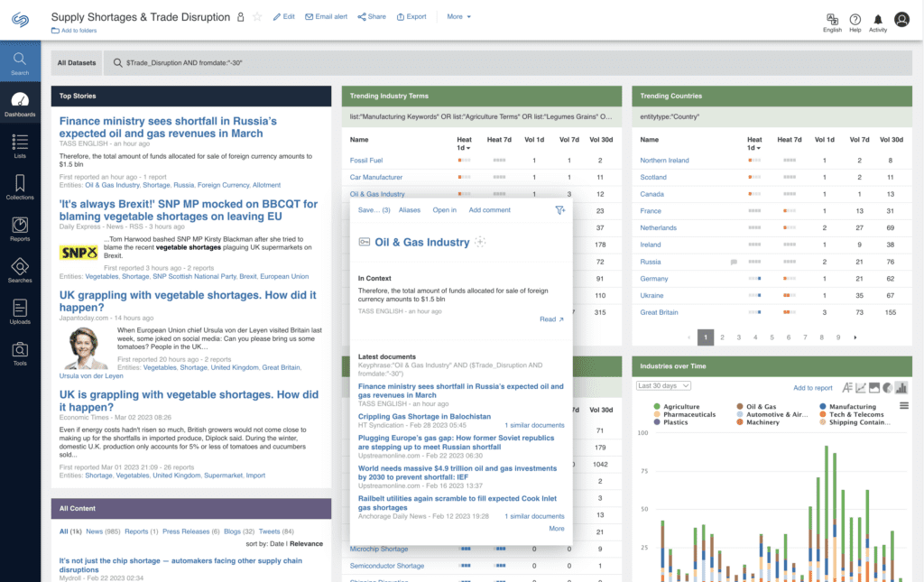Open the Help menu icon
Image resolution: width=924 pixels, height=582 pixels.
point(855,23)
